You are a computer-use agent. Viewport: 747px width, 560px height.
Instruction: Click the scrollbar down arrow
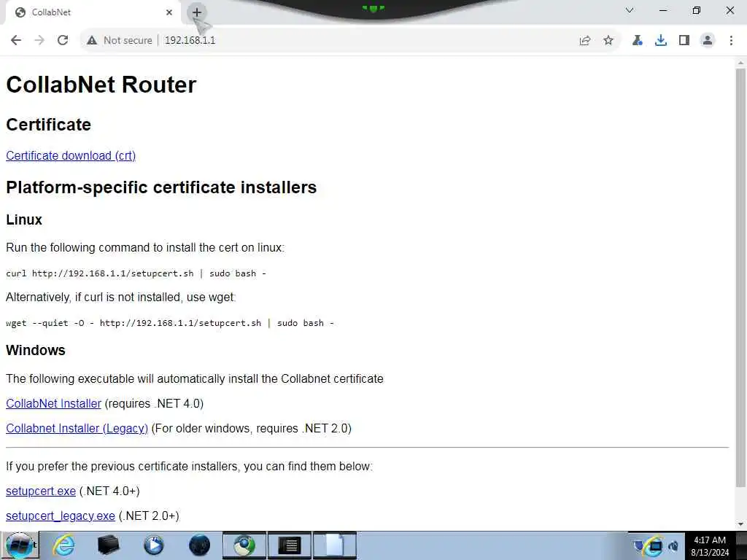(x=740, y=524)
